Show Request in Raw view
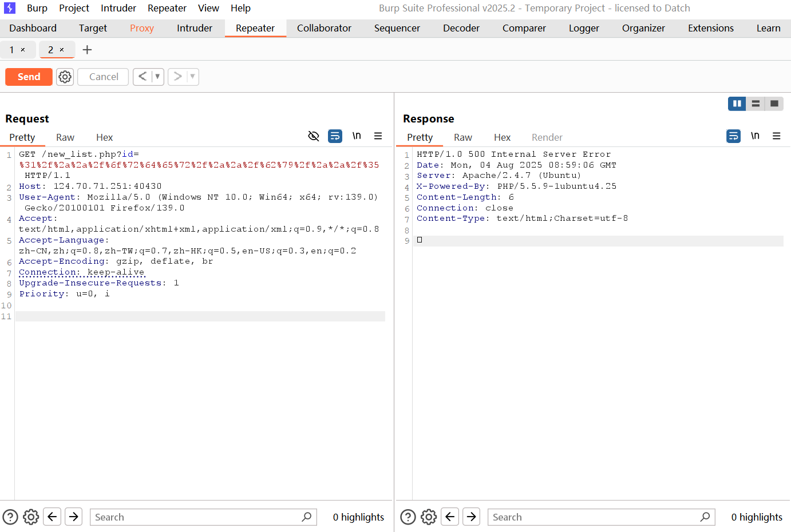The width and height of the screenshot is (791, 532). click(x=65, y=137)
